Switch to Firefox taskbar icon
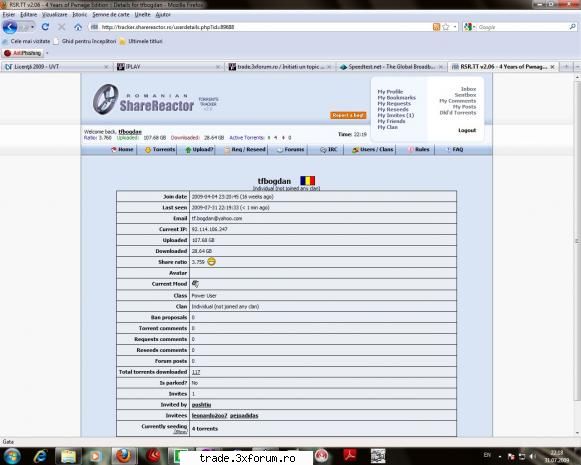 pyautogui.click(x=123, y=456)
